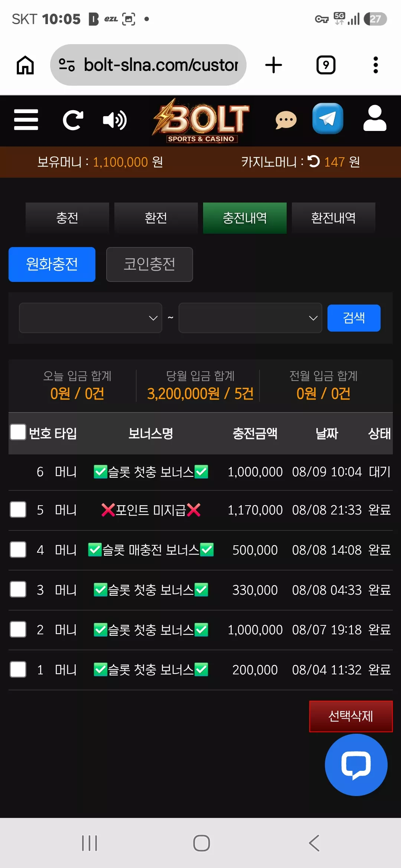Open the blue live chat bubble

pos(356,765)
